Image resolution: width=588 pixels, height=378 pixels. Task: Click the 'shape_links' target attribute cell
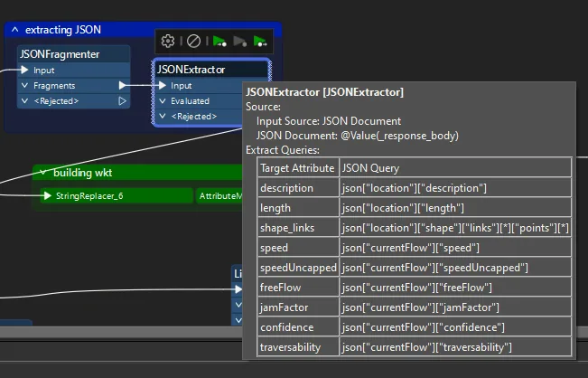point(298,228)
